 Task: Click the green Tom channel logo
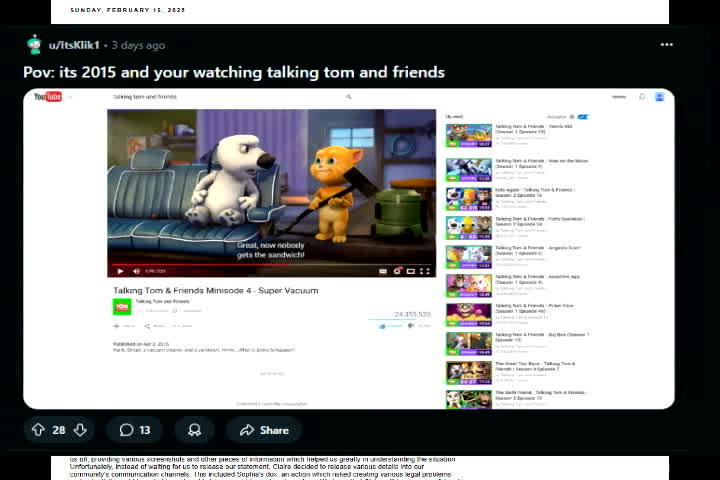coord(122,306)
